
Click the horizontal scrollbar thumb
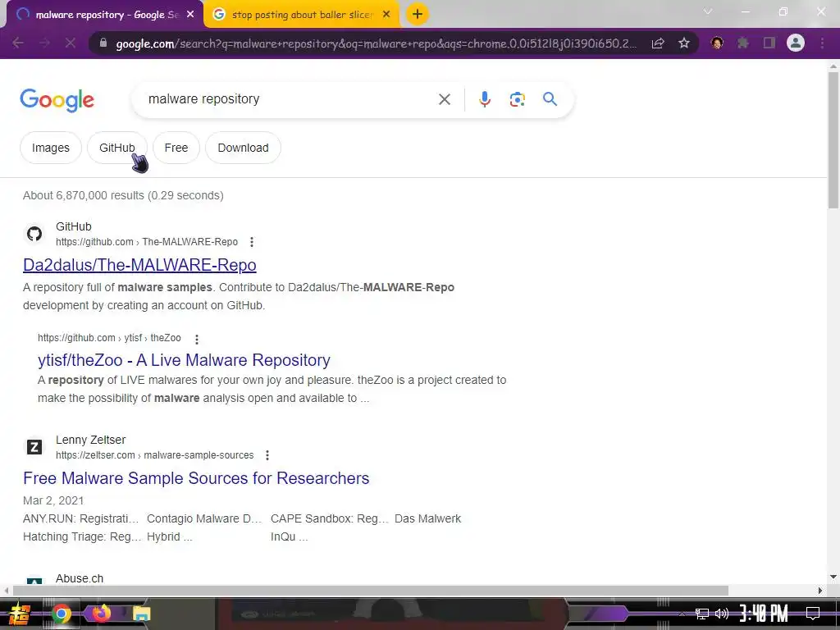(370, 591)
